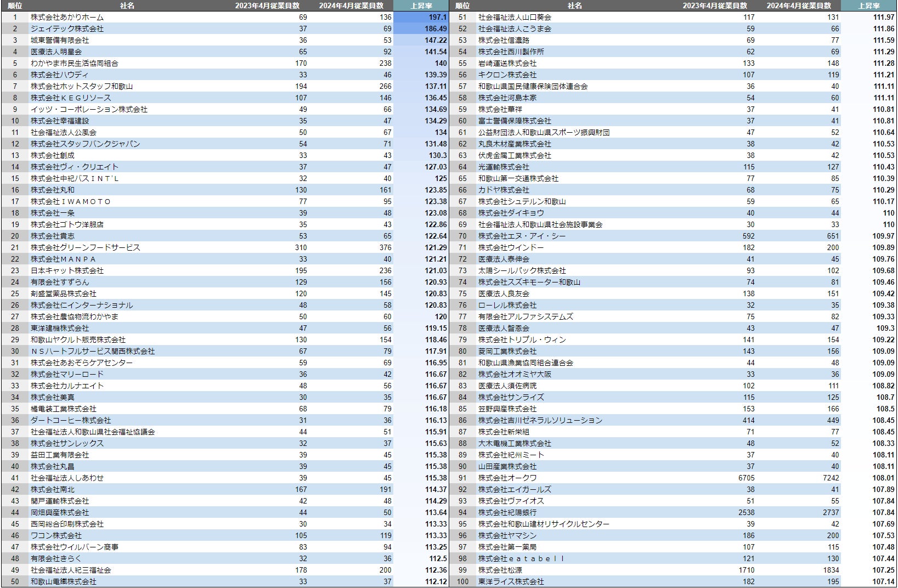The height and width of the screenshot is (588, 898).
Task: Select 関戸運輸株式会社
Action: point(60,501)
